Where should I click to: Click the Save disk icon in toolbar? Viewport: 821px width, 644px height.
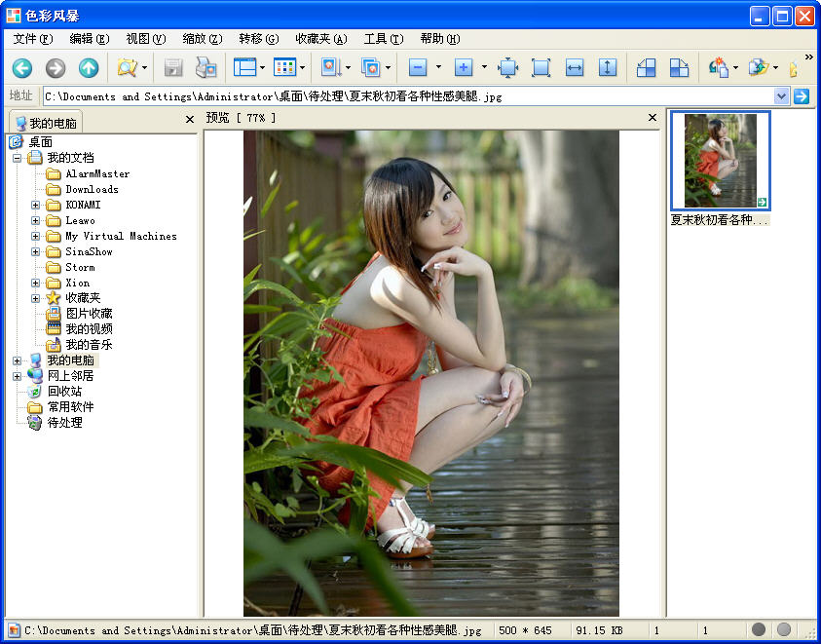[173, 68]
